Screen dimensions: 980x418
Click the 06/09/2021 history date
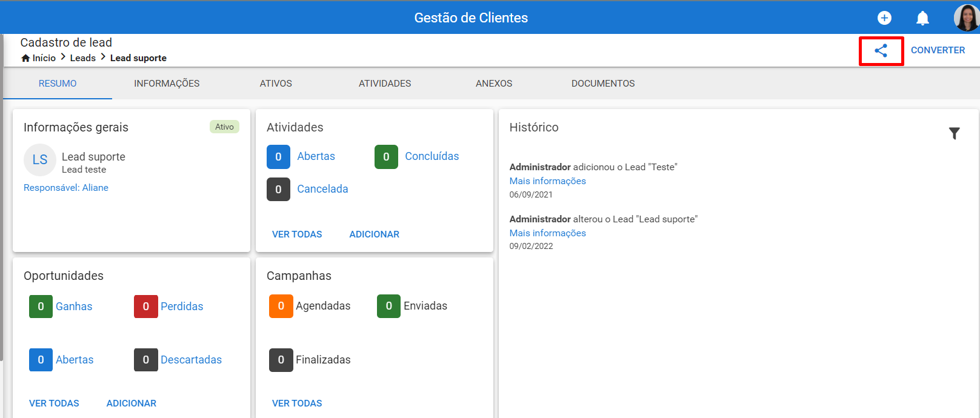pos(531,195)
